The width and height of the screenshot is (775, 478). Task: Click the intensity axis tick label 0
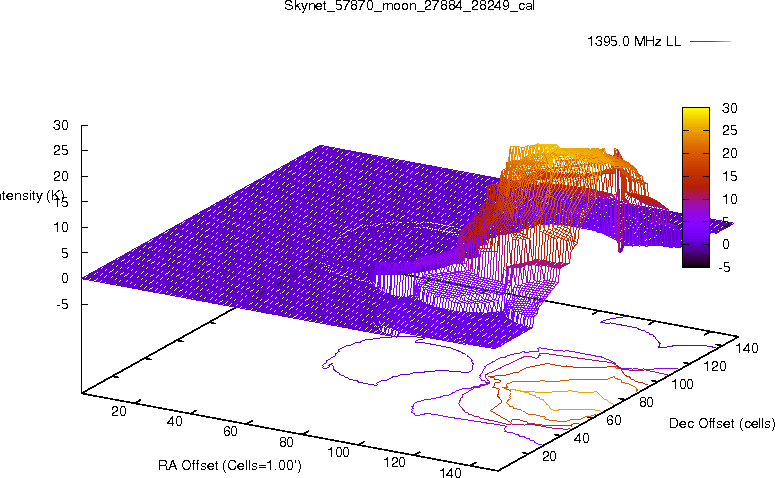(64, 278)
